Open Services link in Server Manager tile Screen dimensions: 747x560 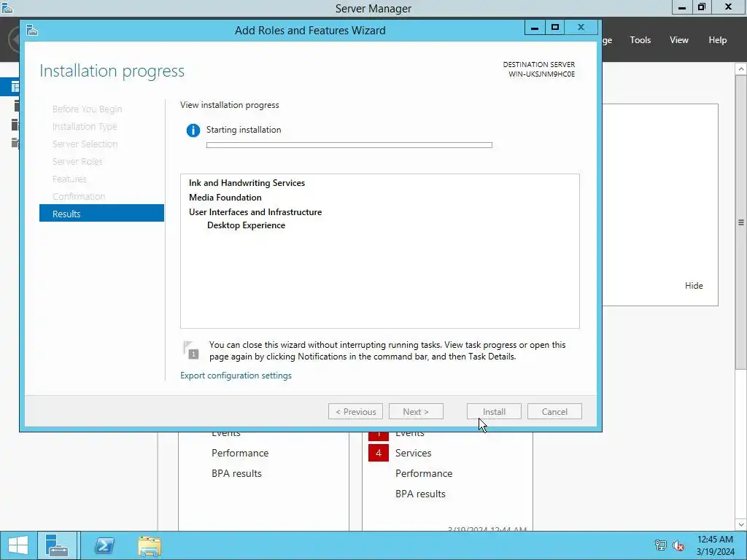tap(413, 453)
